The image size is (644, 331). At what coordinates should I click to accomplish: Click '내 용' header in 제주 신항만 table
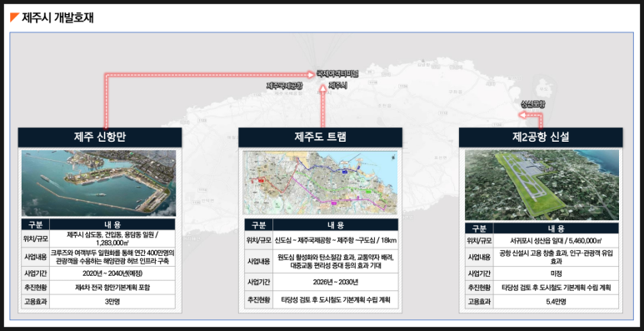pyautogui.click(x=112, y=224)
